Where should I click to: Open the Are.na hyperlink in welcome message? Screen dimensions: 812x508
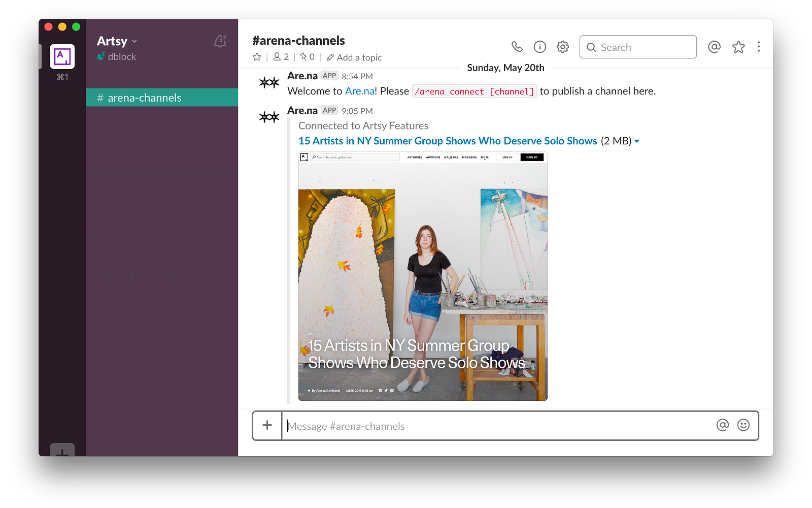click(x=360, y=91)
